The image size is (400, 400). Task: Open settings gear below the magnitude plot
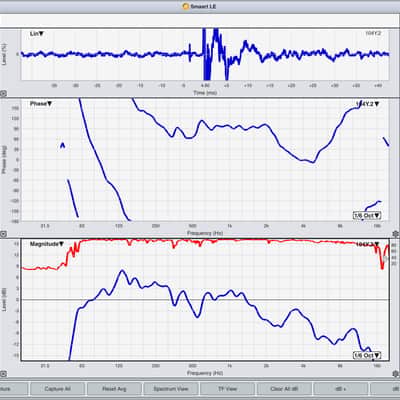395,374
